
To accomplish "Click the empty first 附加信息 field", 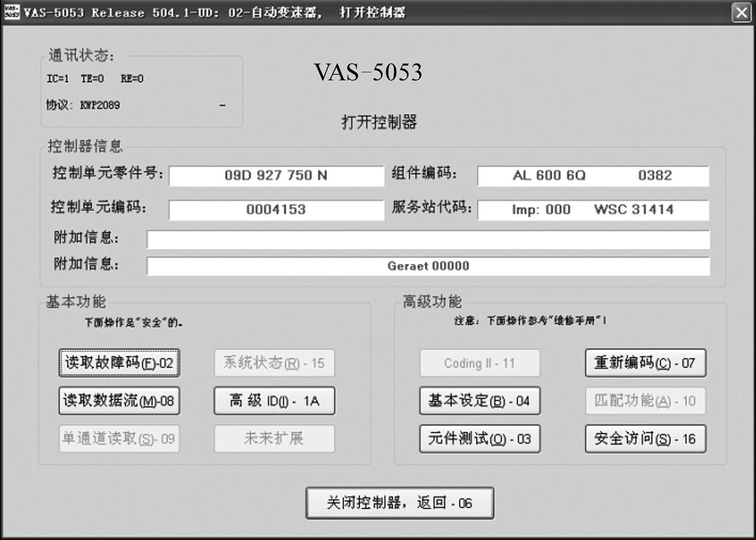I will tap(428, 240).
